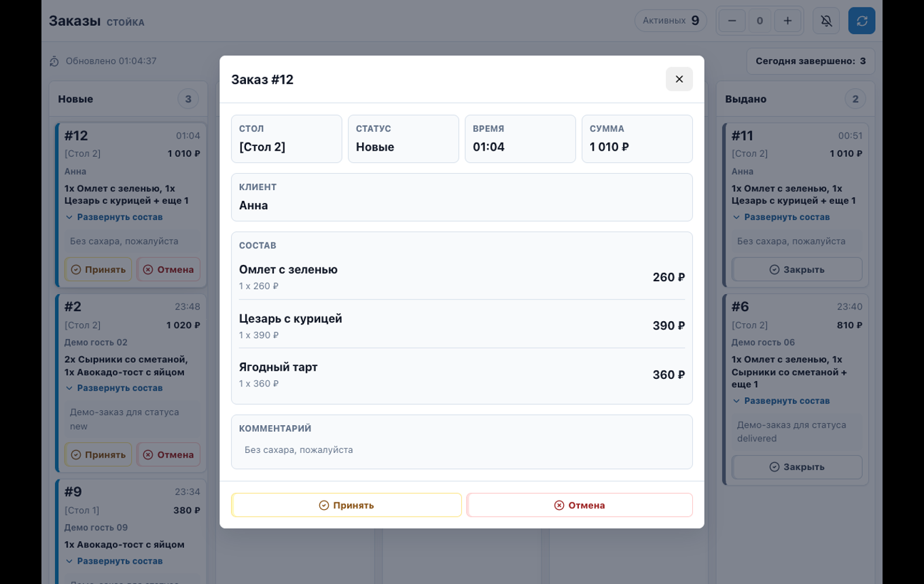The width and height of the screenshot is (924, 584).
Task: Click Принять on order card #2
Action: (x=99, y=455)
